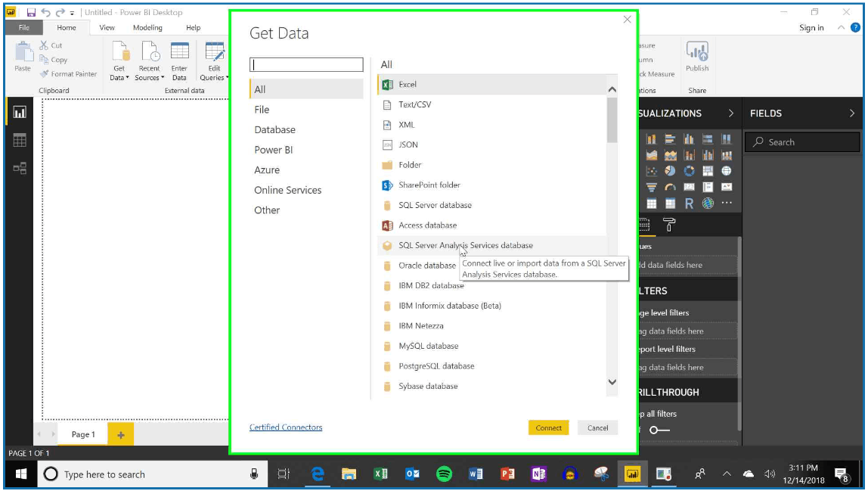Collapse the Fields pane chevron
868x491 pixels.
coord(851,113)
